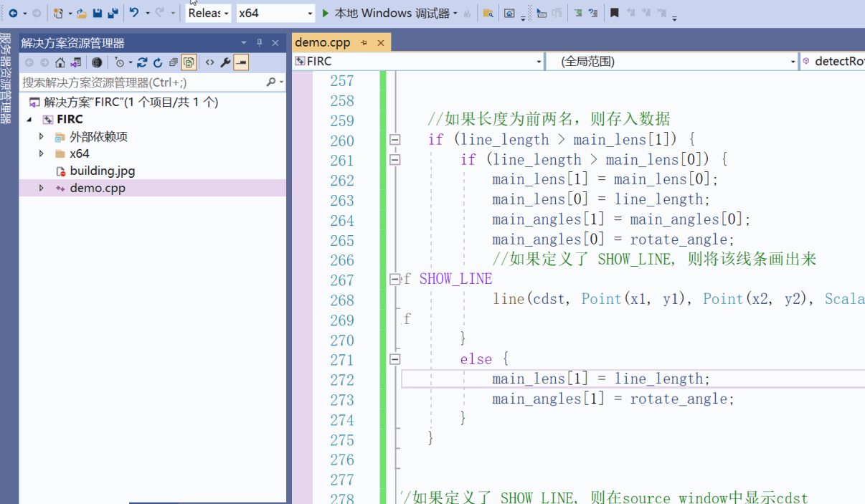Switch to the demo.cpp editor tab
The height and width of the screenshot is (504, 865).
pos(323,42)
